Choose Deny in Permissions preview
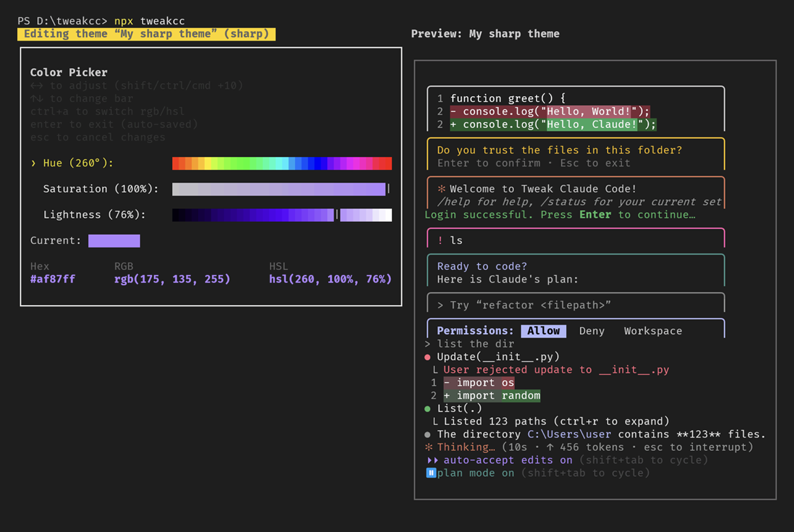The image size is (794, 532). click(x=592, y=331)
